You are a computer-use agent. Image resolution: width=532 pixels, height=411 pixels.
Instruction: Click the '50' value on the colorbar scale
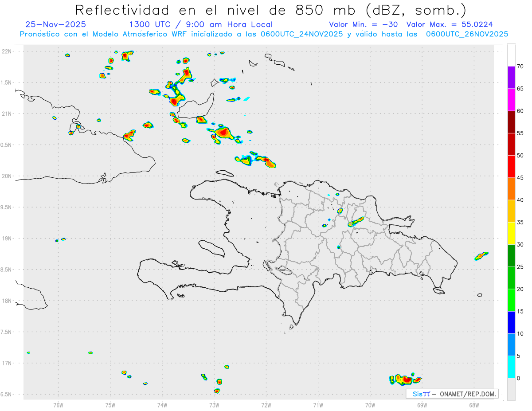point(520,156)
